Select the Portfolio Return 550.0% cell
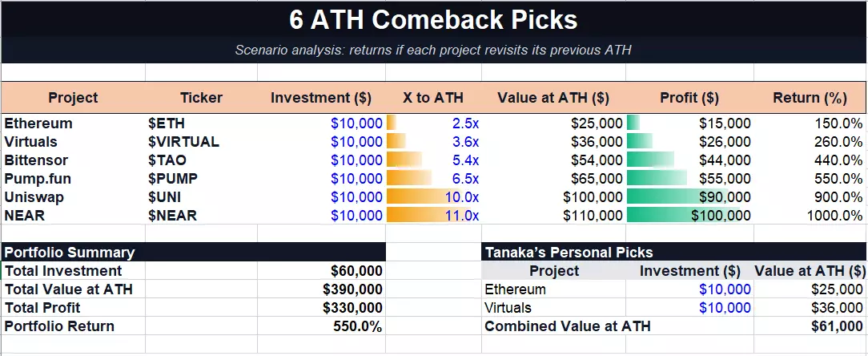Screen dimensions: 868x356 [321, 326]
